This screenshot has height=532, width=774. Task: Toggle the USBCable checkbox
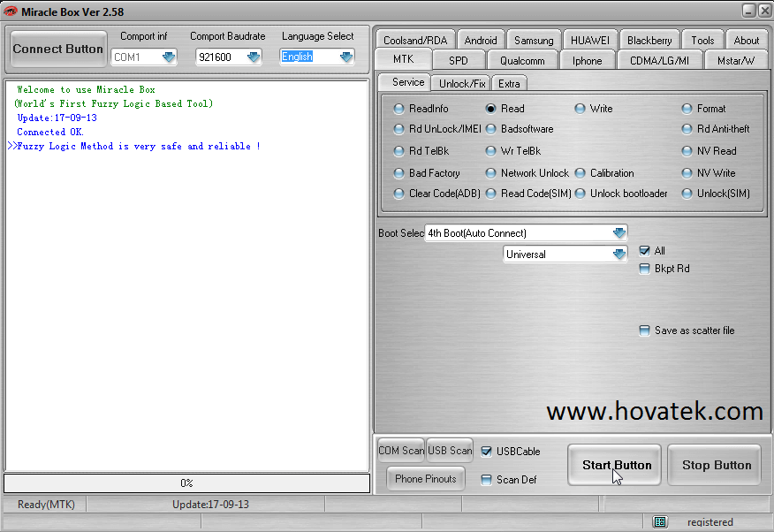(487, 452)
